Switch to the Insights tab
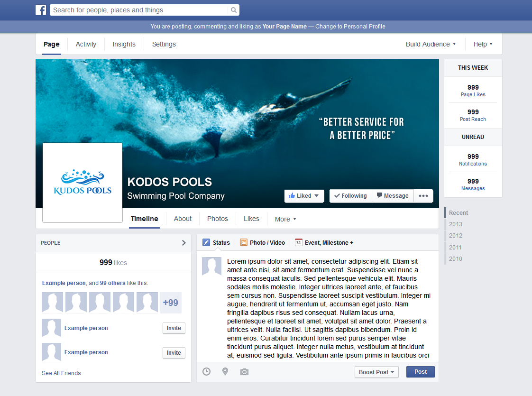This screenshot has width=532, height=396. 124,44
